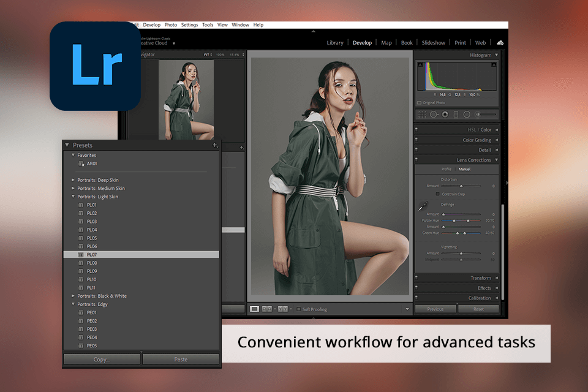This screenshot has height=392, width=588.
Task: Select the Red Eye Correction tool
Action: coord(445,115)
